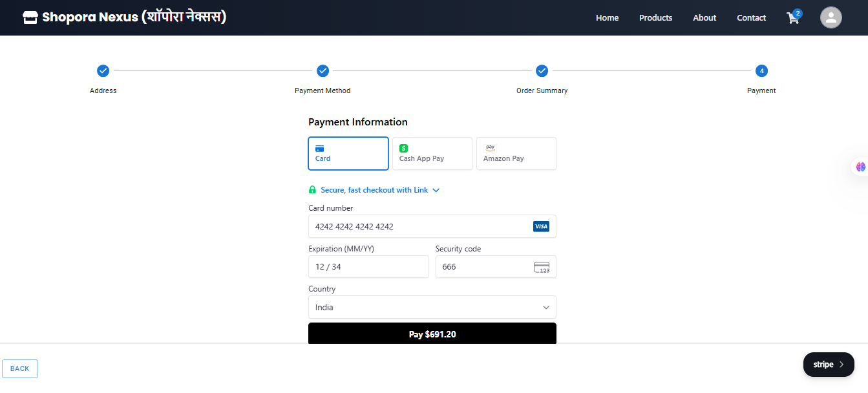Click the CVC card icon in Security code
The height and width of the screenshot is (393, 868).
[542, 267]
